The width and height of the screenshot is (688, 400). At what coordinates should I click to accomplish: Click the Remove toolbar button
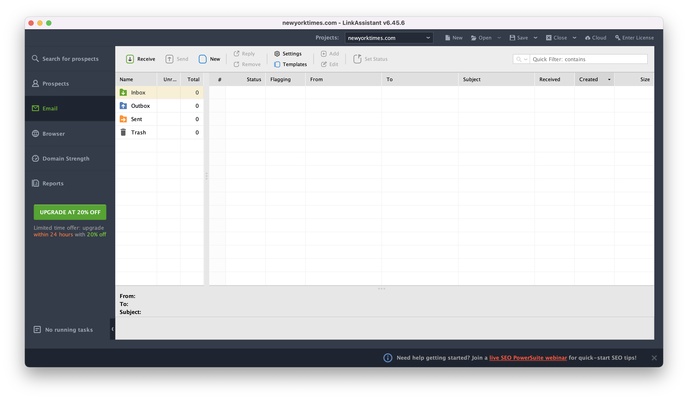coord(247,64)
